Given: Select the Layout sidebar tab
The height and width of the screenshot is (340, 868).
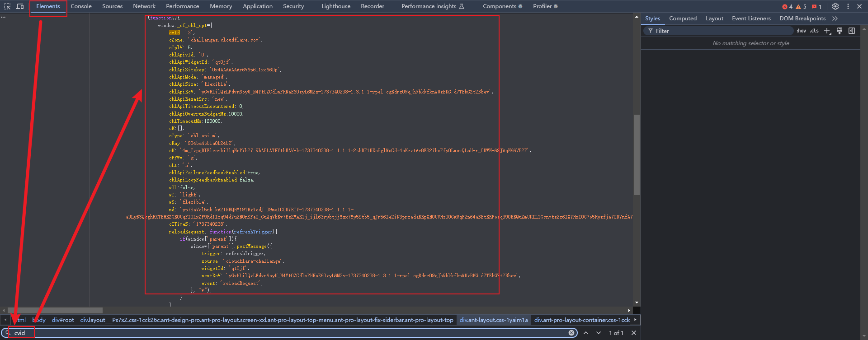Looking at the screenshot, I should [714, 19].
